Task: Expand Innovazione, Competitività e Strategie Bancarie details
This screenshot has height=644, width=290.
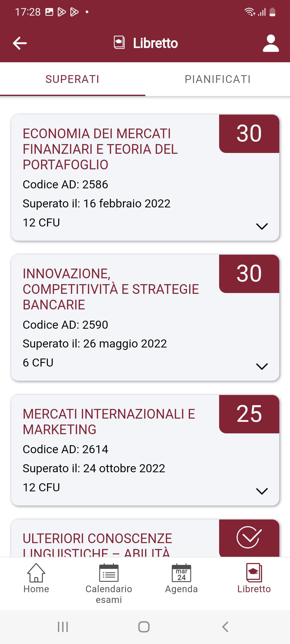Action: [262, 366]
